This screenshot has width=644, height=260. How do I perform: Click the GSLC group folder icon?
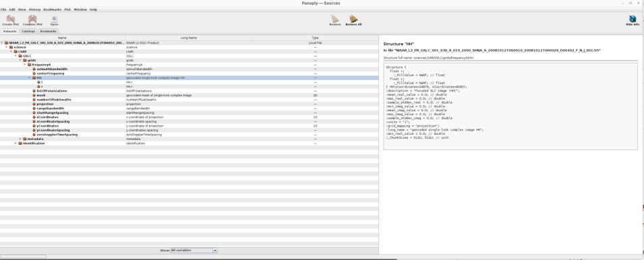click(20, 56)
